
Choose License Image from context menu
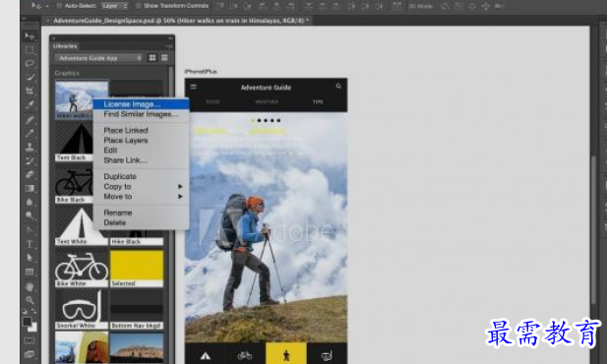141,104
